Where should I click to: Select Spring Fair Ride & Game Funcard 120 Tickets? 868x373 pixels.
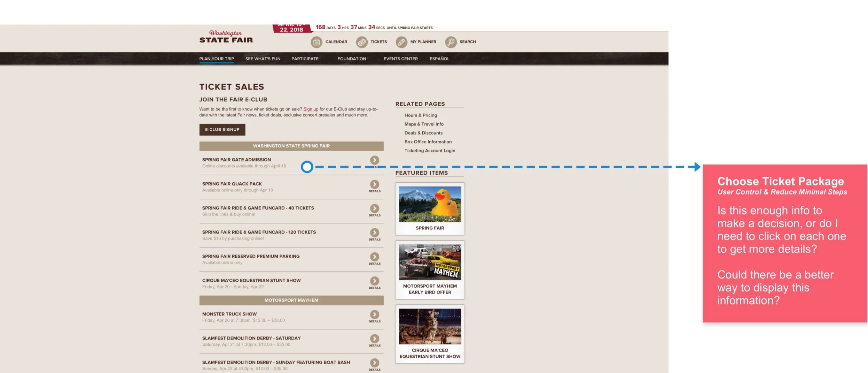pyautogui.click(x=259, y=232)
